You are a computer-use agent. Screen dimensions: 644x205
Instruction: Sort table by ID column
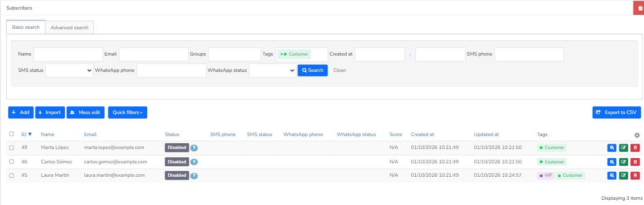point(26,135)
